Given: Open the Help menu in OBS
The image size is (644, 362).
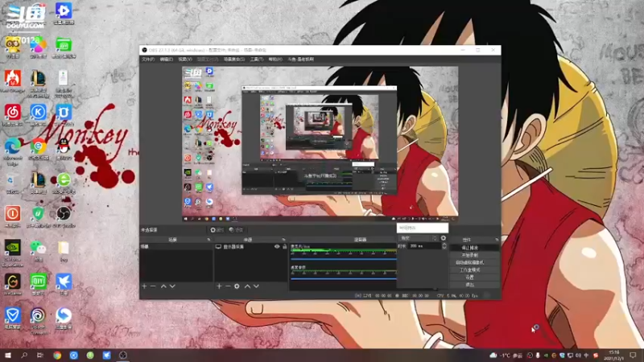Looking at the screenshot, I should tap(275, 60).
